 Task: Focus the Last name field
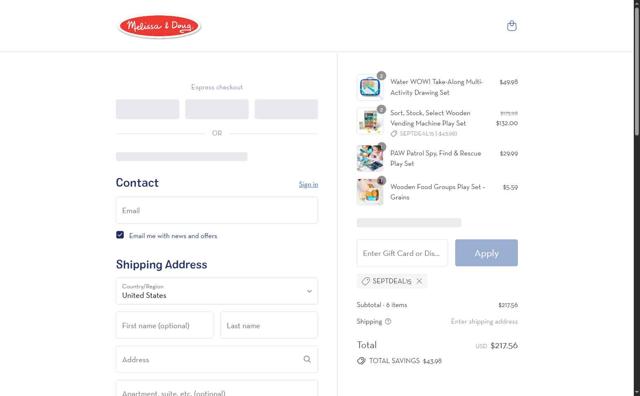click(x=269, y=325)
